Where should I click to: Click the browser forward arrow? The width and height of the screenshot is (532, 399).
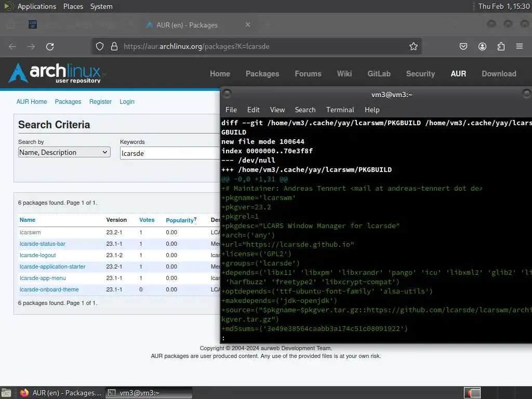(31, 46)
